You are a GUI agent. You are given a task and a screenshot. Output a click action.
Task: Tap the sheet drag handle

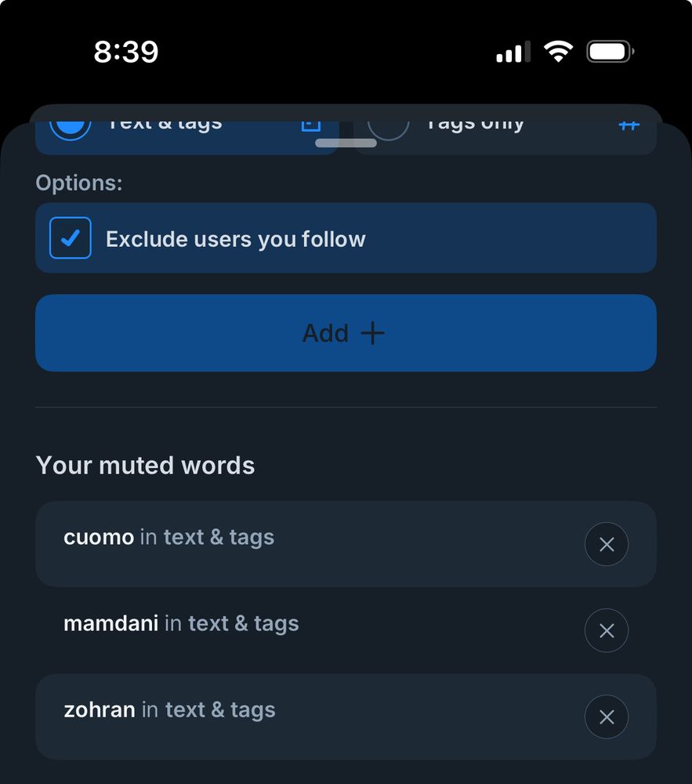346,143
